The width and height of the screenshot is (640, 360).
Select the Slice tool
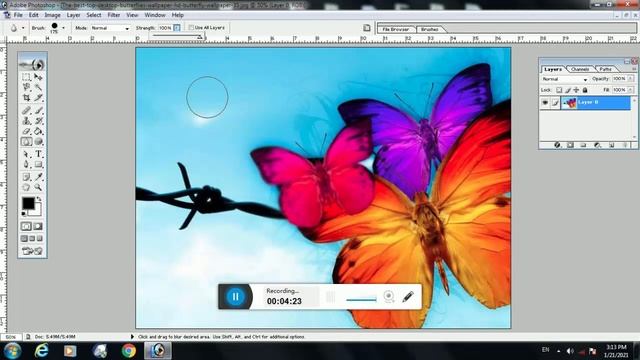pos(38,98)
